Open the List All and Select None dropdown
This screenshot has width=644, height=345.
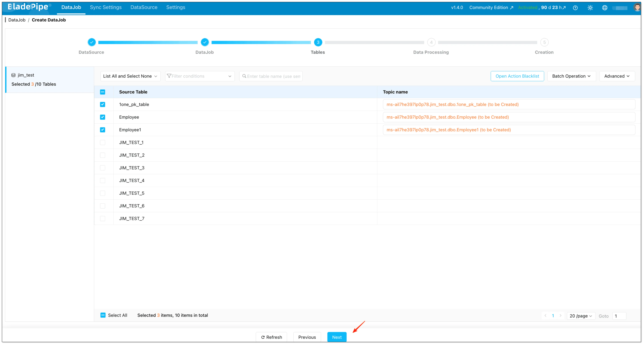(130, 76)
